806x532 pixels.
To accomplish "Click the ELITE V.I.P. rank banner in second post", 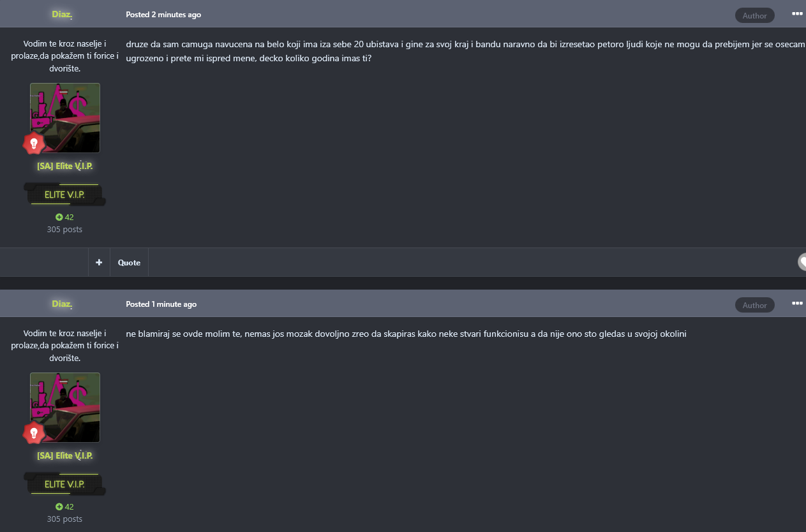I will tap(64, 484).
